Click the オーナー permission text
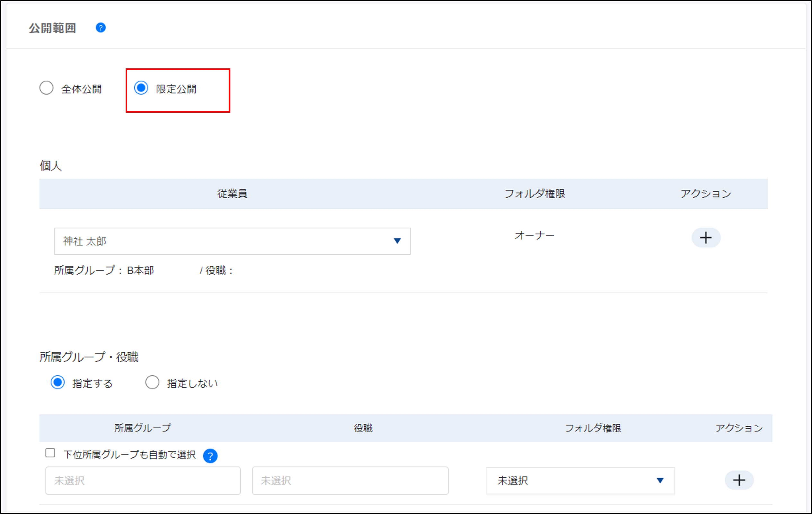 [534, 235]
